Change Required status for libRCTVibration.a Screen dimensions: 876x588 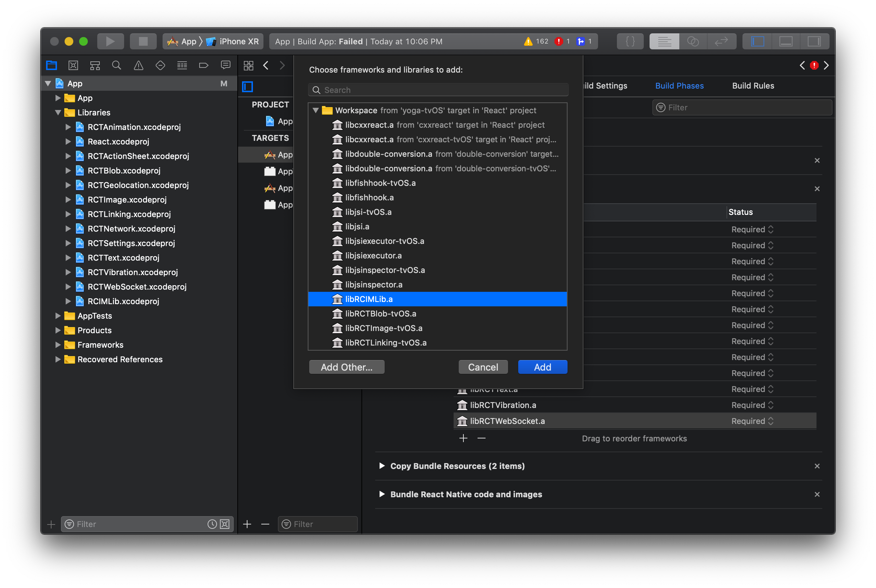pyautogui.click(x=752, y=405)
